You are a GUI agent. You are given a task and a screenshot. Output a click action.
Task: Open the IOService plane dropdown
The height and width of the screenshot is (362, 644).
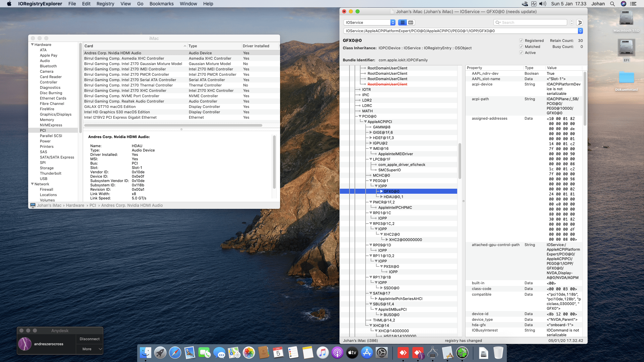pos(370,22)
